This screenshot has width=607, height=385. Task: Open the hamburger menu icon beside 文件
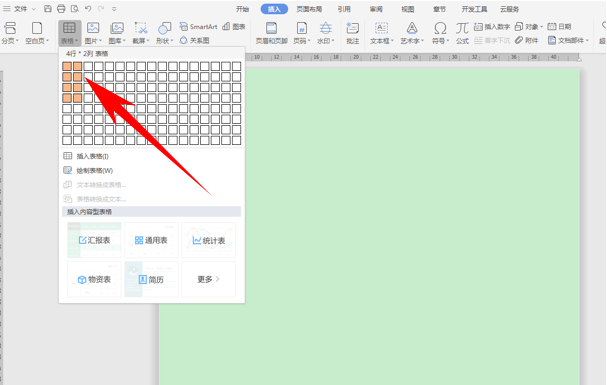tap(7, 9)
